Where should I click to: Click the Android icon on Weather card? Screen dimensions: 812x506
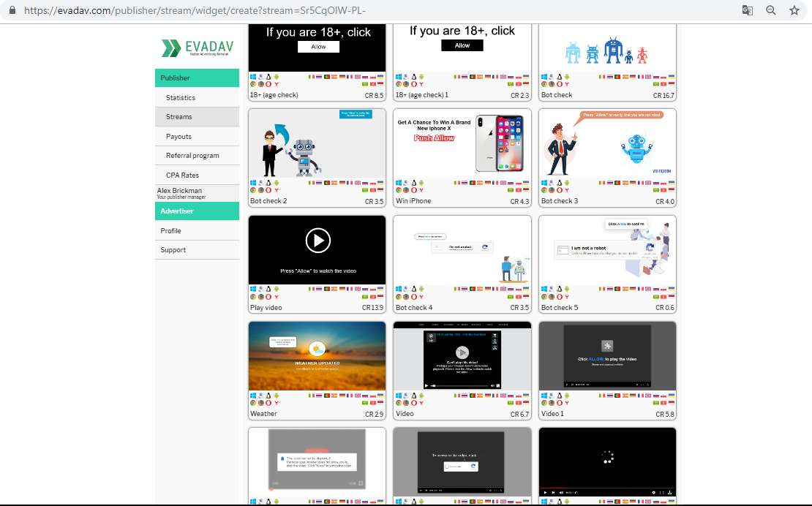point(277,396)
